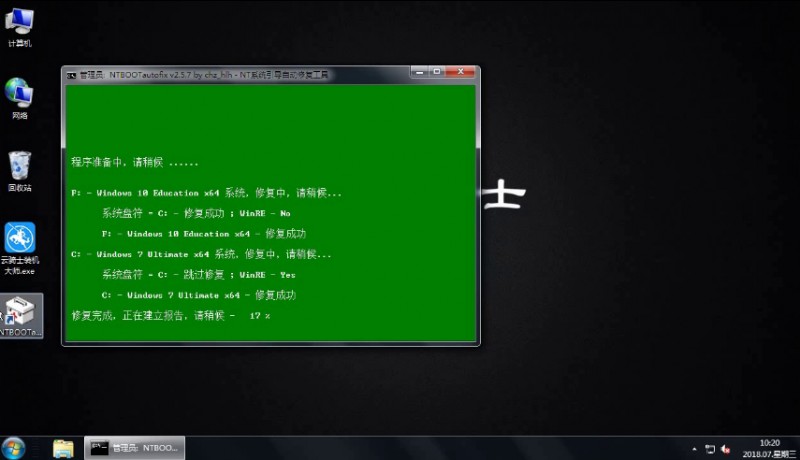Open the taskbar clock showing 10:20
Image resolution: width=800 pixels, height=460 pixels.
769,448
